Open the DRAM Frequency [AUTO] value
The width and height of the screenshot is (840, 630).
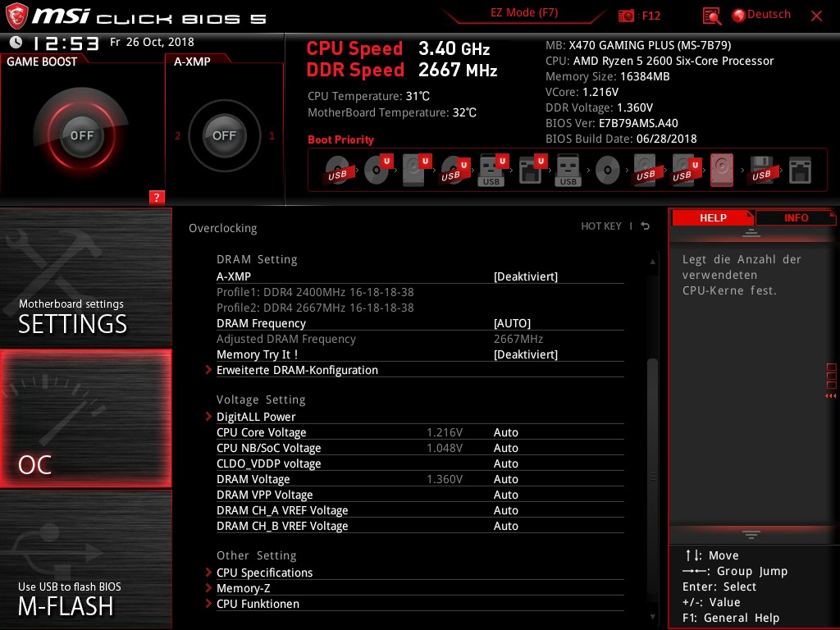click(512, 323)
